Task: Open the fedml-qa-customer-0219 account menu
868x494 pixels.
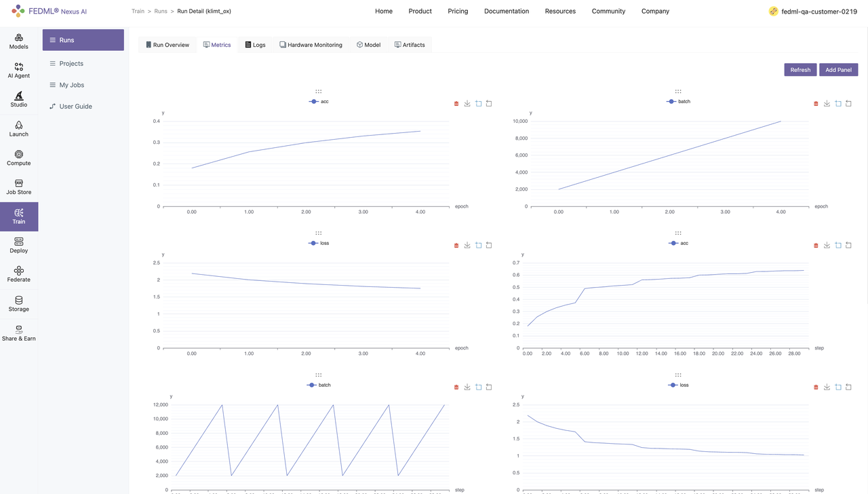Action: pos(813,12)
